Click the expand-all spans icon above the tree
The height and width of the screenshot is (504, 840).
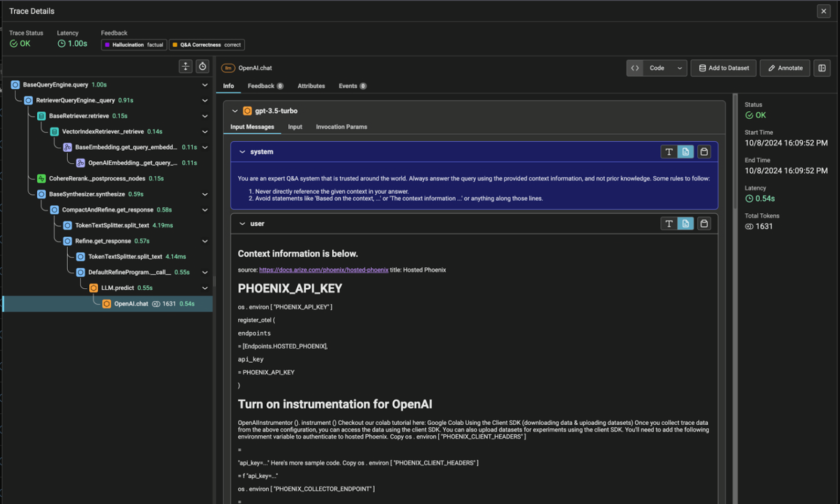pos(185,66)
